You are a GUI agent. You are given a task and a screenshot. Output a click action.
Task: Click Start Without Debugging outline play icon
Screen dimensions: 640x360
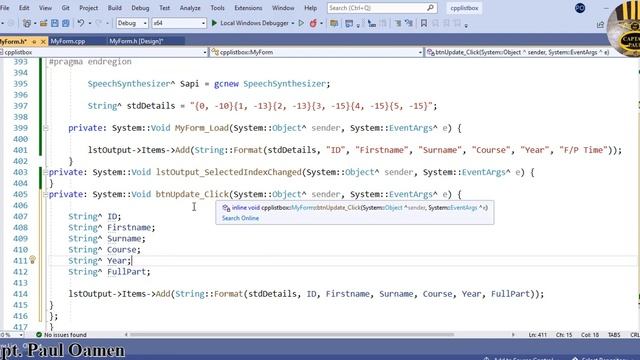(x=301, y=23)
